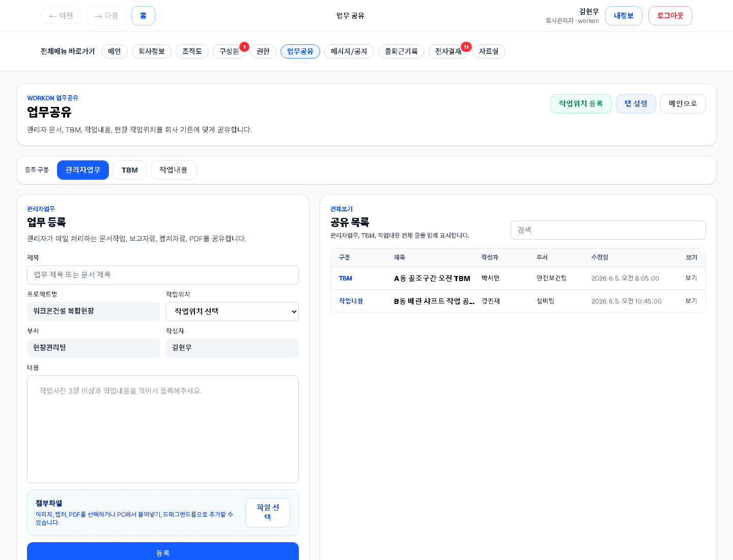The image size is (733, 560).
Task: Click the 작업위치 등록 button
Action: [x=581, y=104]
